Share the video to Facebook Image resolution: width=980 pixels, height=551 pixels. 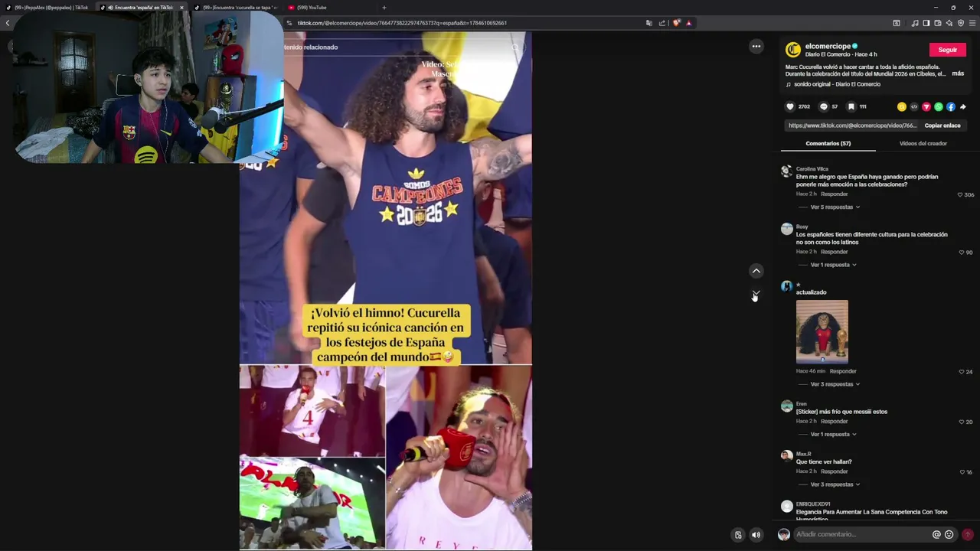tap(951, 106)
